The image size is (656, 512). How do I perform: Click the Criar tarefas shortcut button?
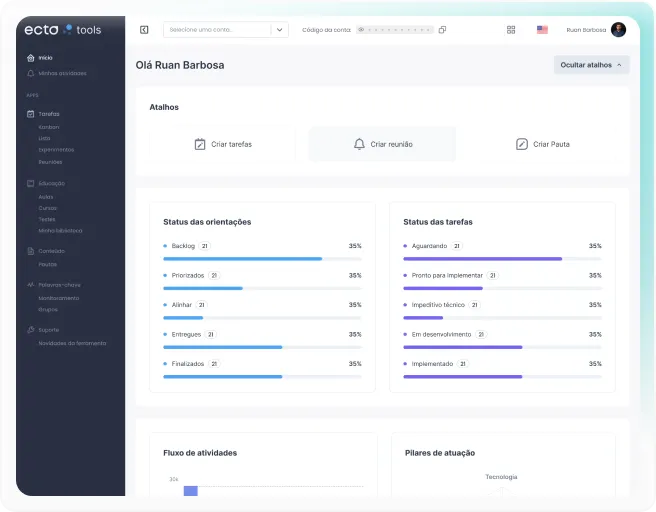(x=223, y=144)
